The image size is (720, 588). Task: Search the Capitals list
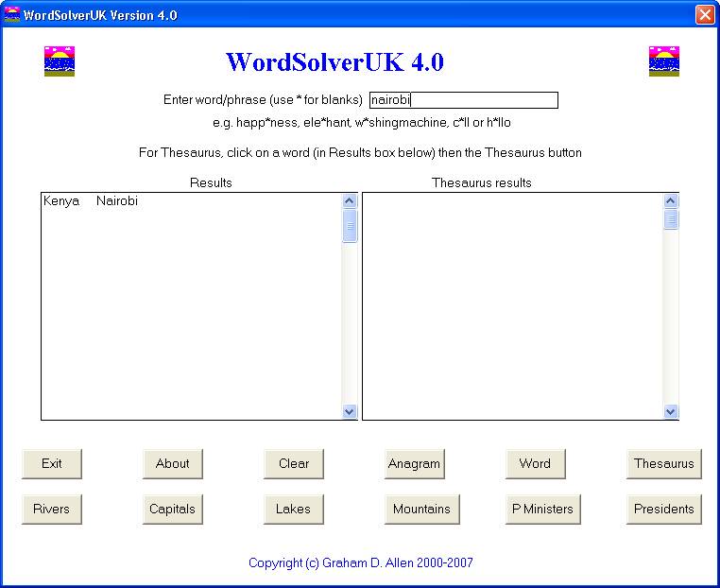(173, 509)
